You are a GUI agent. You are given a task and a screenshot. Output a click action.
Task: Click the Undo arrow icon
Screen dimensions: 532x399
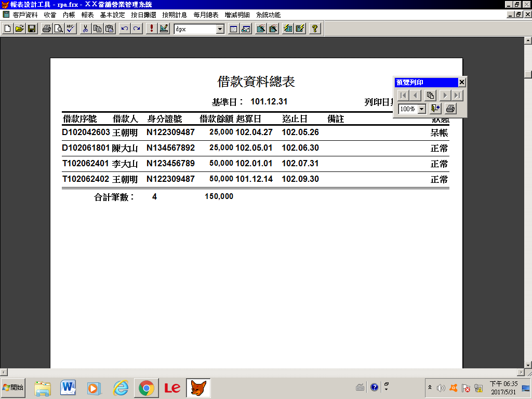[125, 29]
